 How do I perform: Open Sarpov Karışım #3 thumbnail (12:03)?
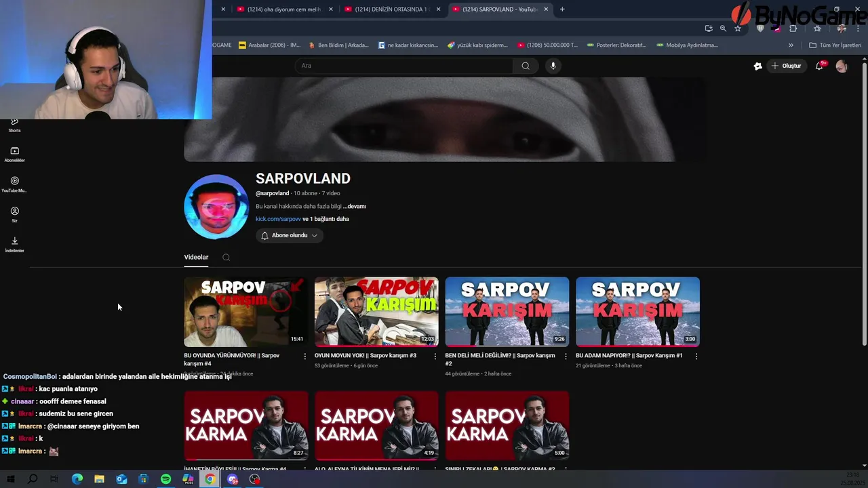[376, 312]
